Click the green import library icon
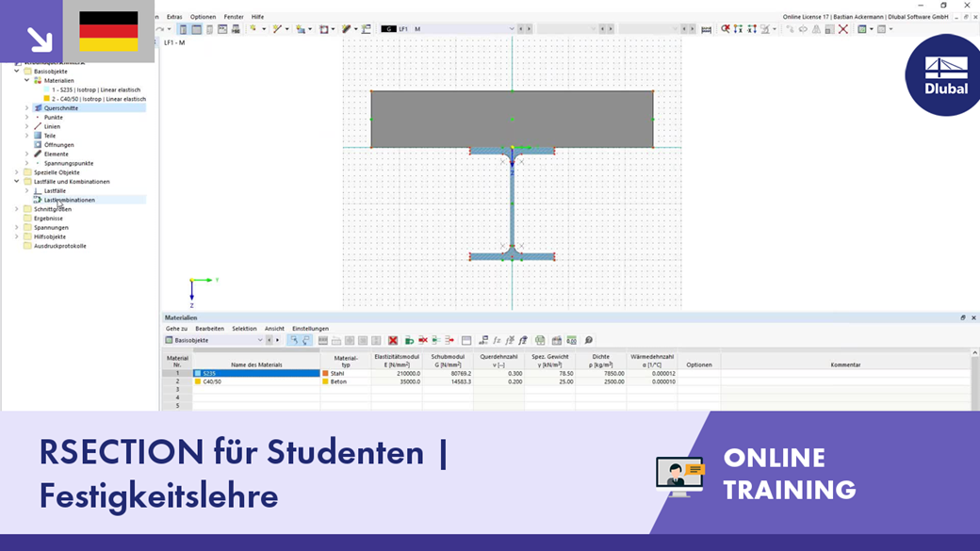The width and height of the screenshot is (980, 551). (409, 340)
